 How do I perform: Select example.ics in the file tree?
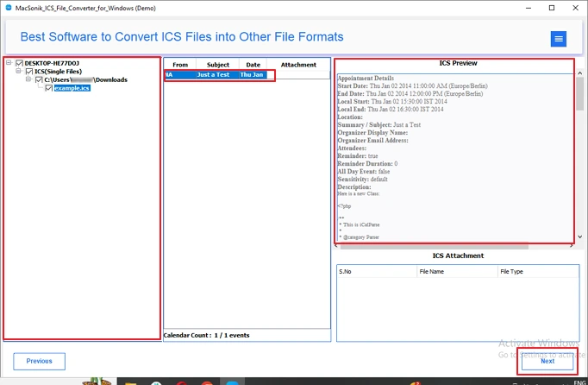(x=72, y=88)
